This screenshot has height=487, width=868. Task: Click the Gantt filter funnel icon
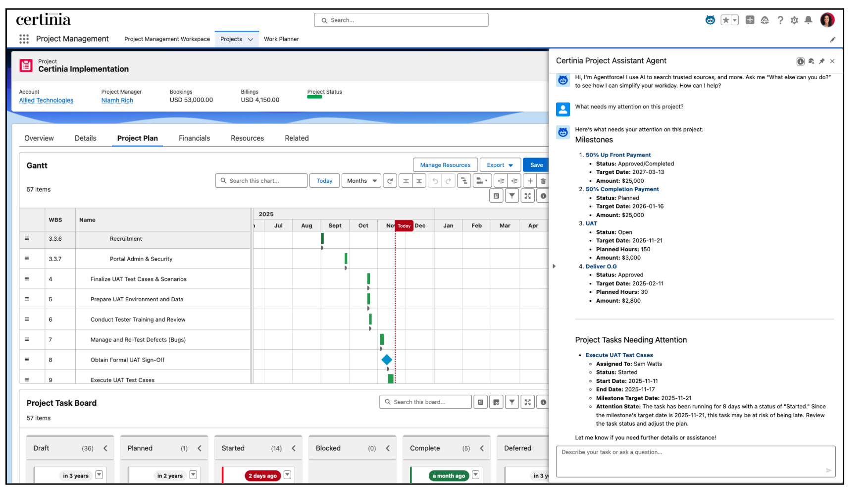pyautogui.click(x=512, y=196)
